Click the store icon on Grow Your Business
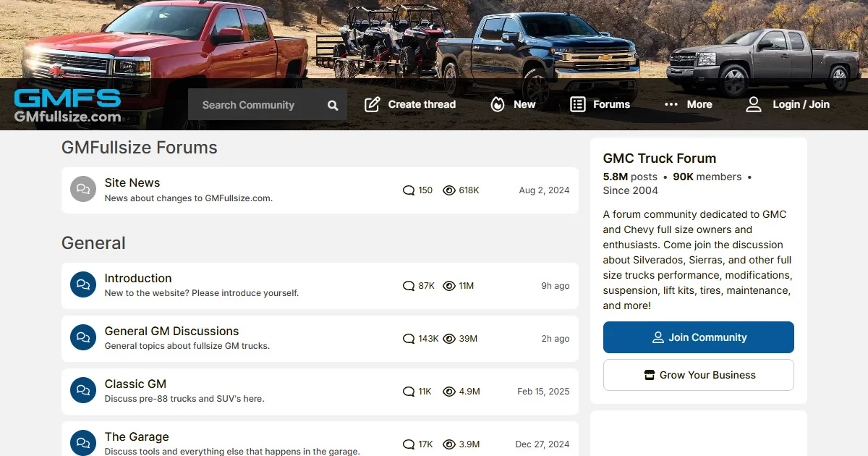The image size is (868, 456). coord(649,375)
